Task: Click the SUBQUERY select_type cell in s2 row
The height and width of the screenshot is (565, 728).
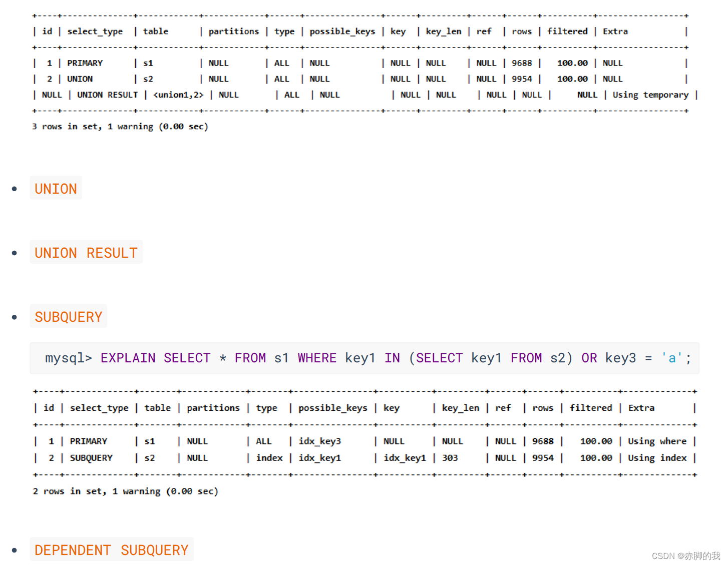Action: pyautogui.click(x=91, y=458)
